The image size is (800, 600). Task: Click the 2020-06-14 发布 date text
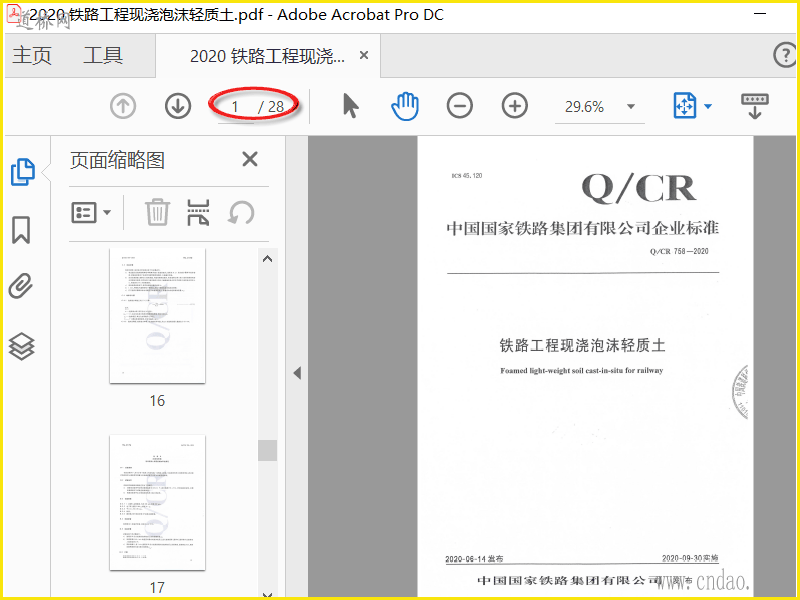[474, 559]
